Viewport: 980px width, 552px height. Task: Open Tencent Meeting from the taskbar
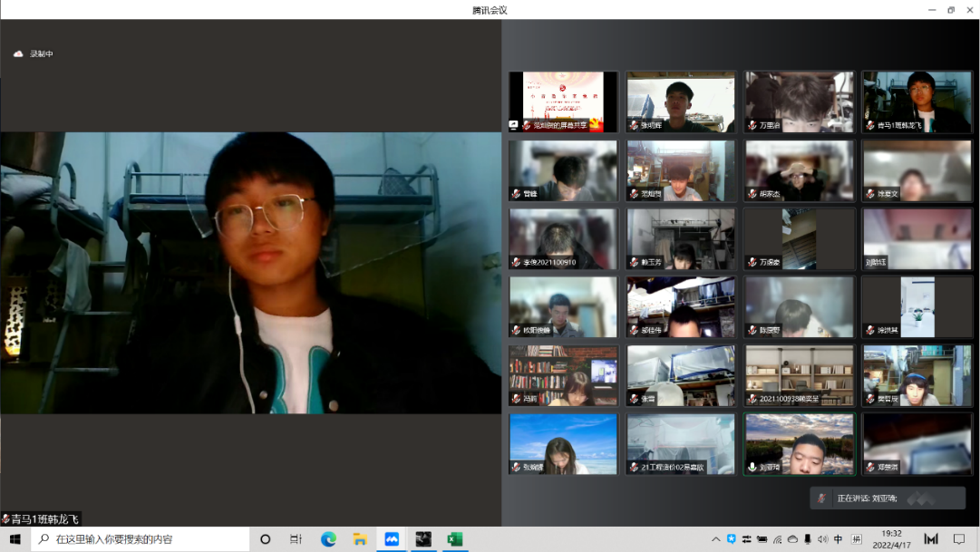point(392,539)
